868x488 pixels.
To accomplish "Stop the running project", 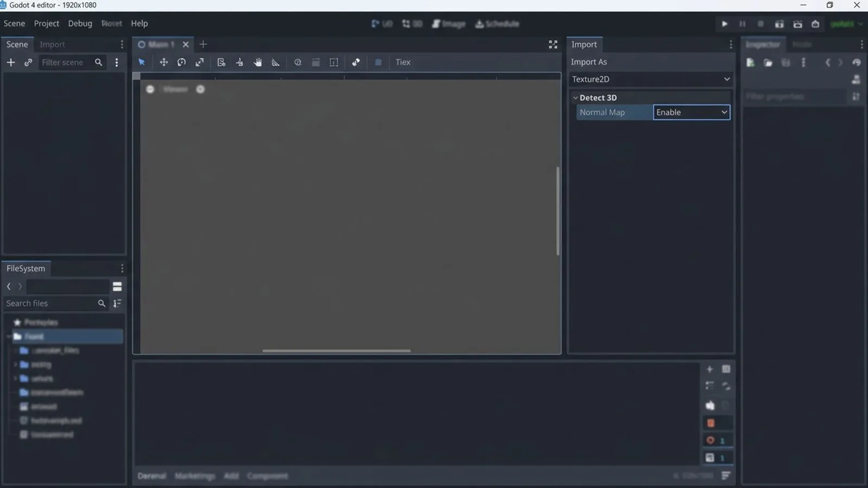I will 761,24.
